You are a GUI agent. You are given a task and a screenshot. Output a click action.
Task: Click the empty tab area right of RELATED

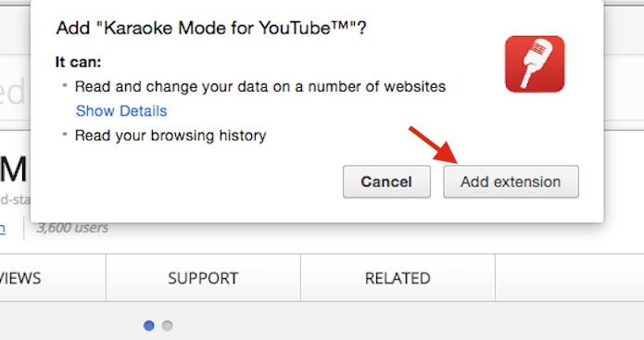pyautogui.click(x=570, y=278)
